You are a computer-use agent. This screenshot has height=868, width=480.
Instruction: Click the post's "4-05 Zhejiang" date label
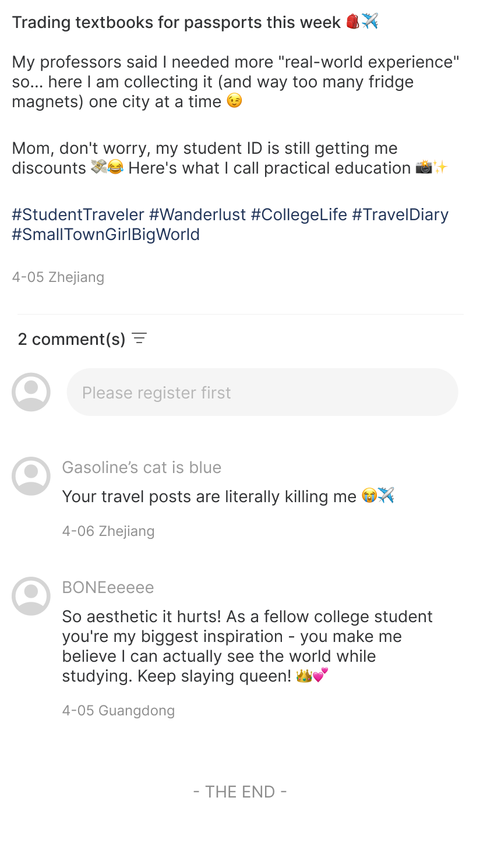pos(58,277)
